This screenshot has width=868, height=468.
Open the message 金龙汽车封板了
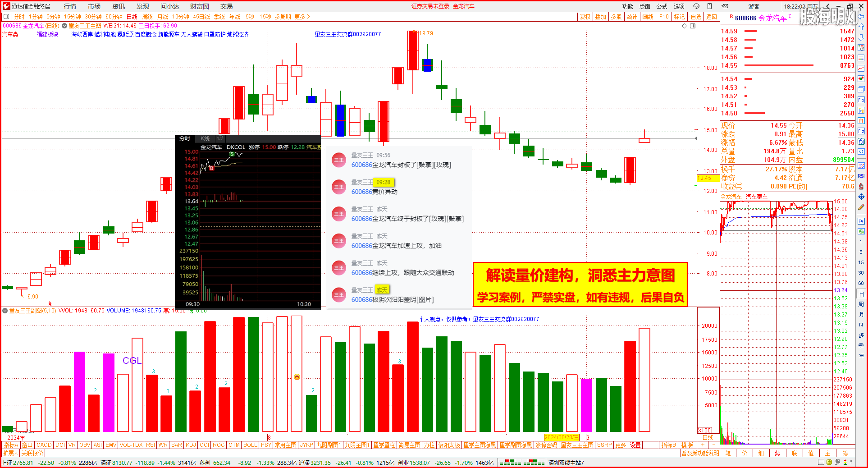(401, 165)
